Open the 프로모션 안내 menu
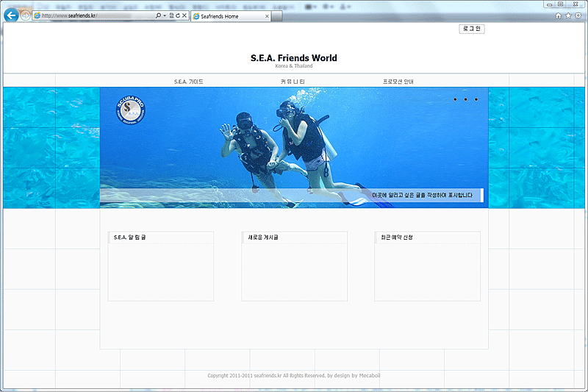The image size is (588, 392). (x=398, y=82)
